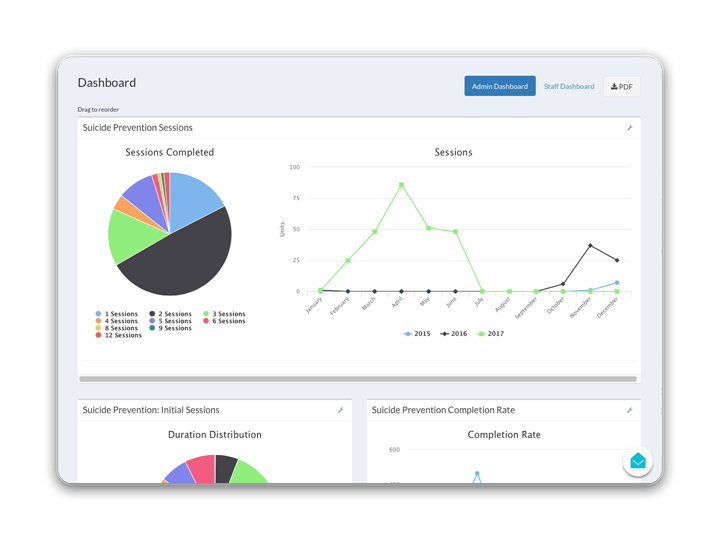Switch to Staff Dashboard
The height and width of the screenshot is (540, 720).
click(x=569, y=86)
